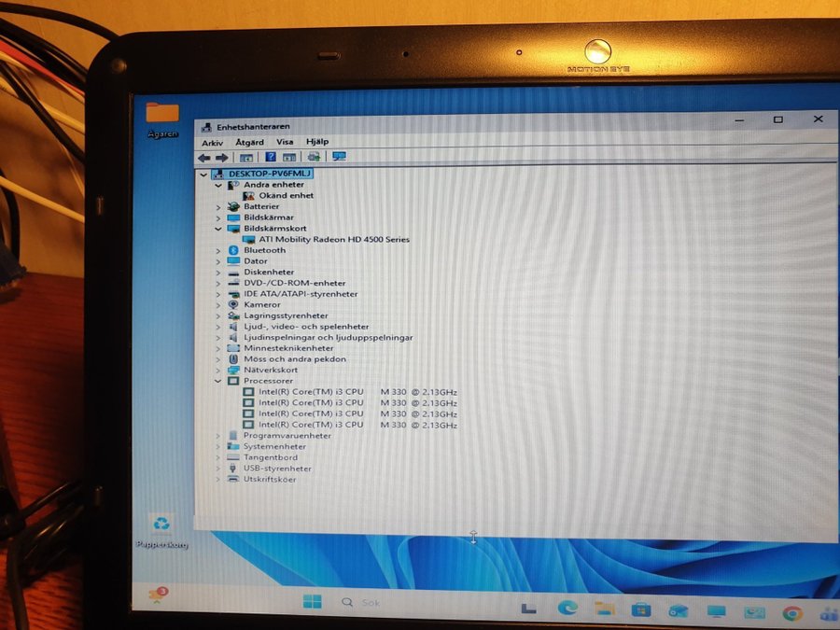Open the Visa menu
Viewport: 840px width, 630px height.
[x=285, y=142]
